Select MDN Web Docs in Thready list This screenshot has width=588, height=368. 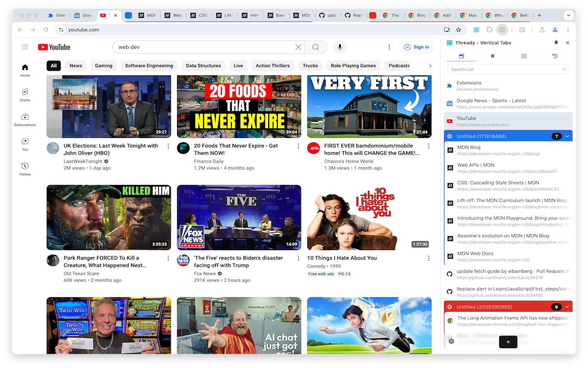(508, 257)
